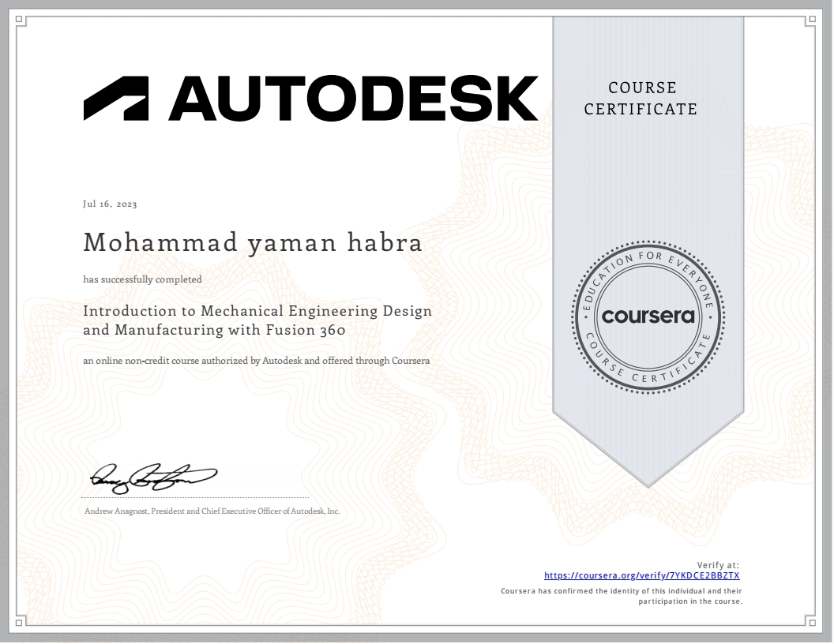Click "and Manufacturing with Fusion 360" line

[x=214, y=330]
